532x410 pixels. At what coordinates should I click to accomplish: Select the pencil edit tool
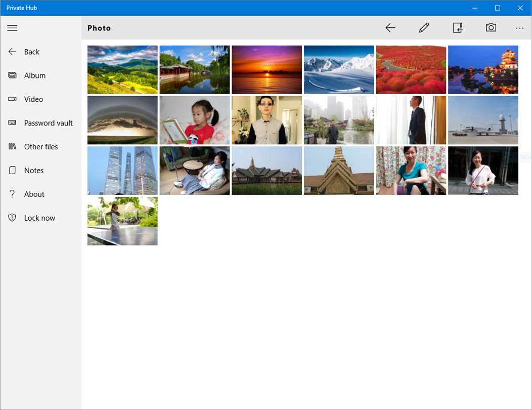click(x=424, y=28)
